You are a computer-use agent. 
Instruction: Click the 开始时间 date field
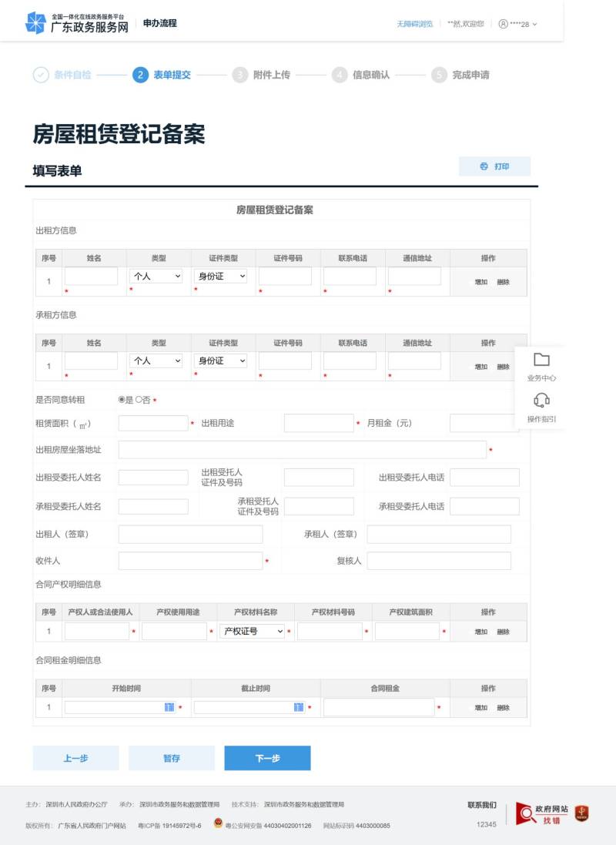(x=120, y=707)
